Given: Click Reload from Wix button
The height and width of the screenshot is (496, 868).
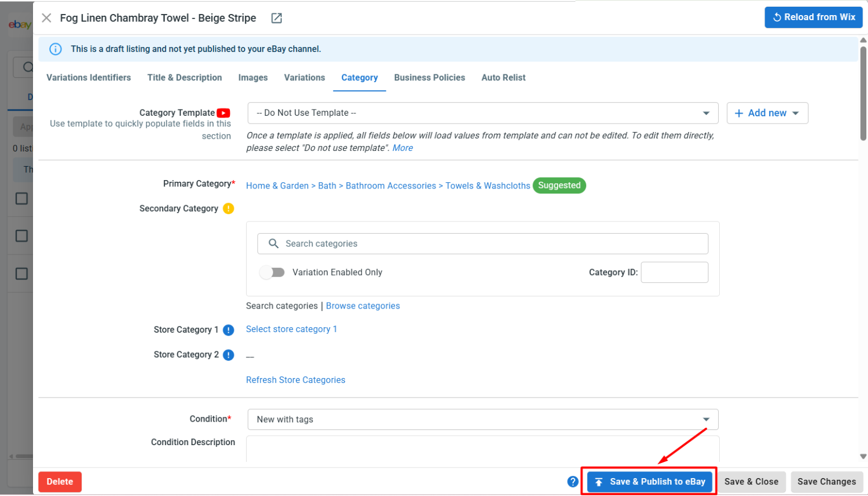Looking at the screenshot, I should click(813, 17).
